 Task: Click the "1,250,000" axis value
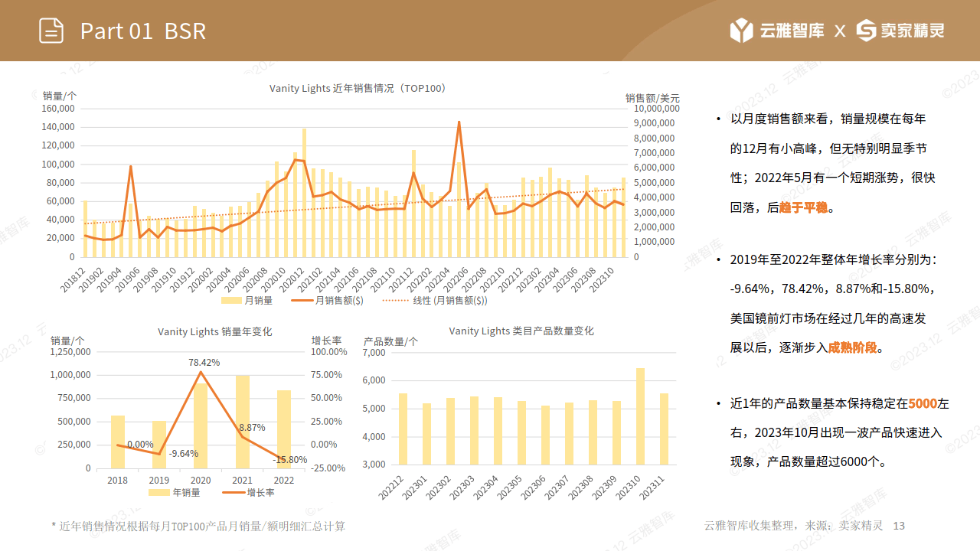[x=70, y=352]
